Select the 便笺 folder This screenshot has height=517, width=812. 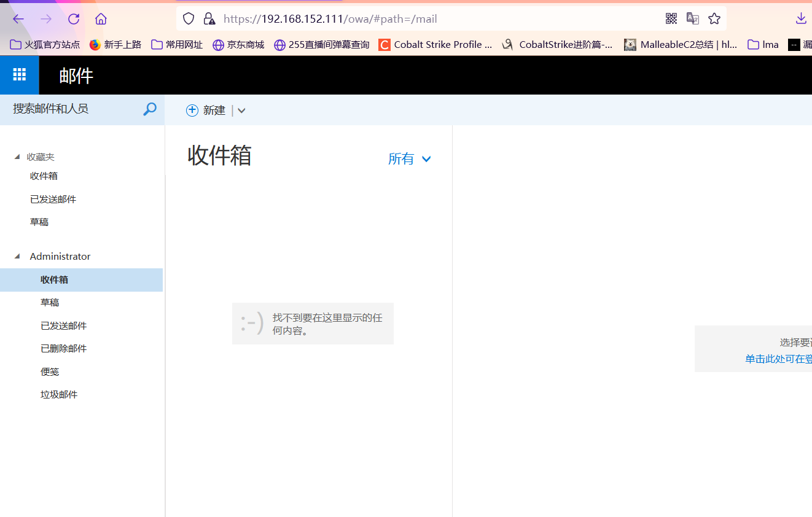(49, 371)
